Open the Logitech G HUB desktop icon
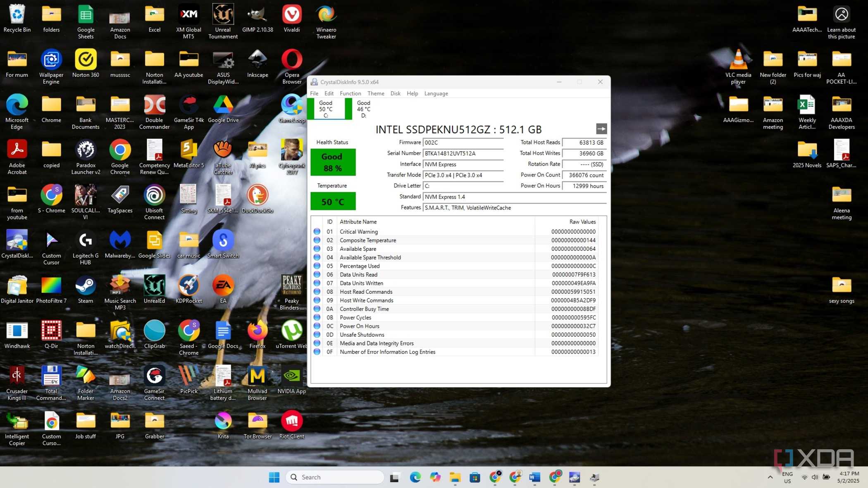 [x=86, y=248]
